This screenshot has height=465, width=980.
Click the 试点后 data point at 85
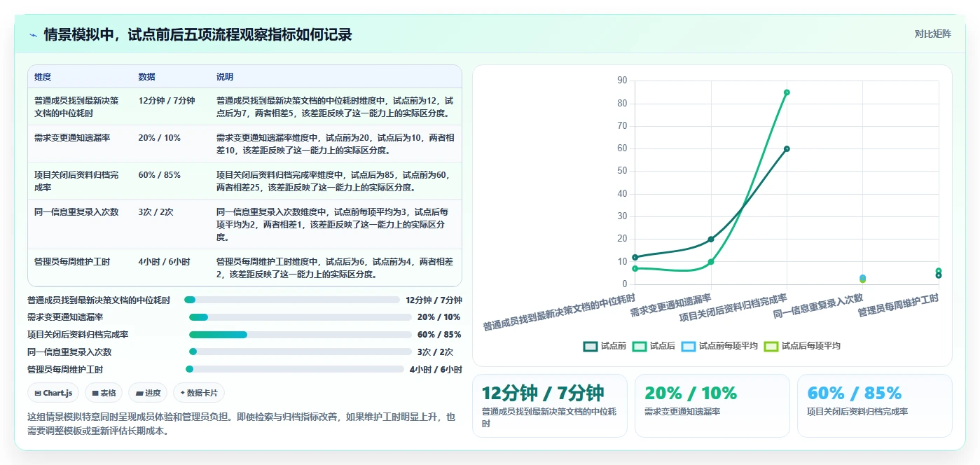(x=787, y=92)
